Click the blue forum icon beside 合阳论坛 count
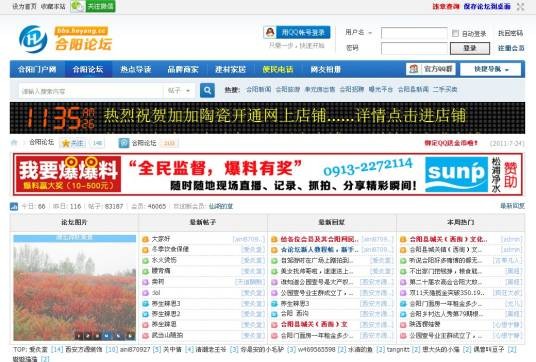536x362 pixels. click(x=124, y=143)
